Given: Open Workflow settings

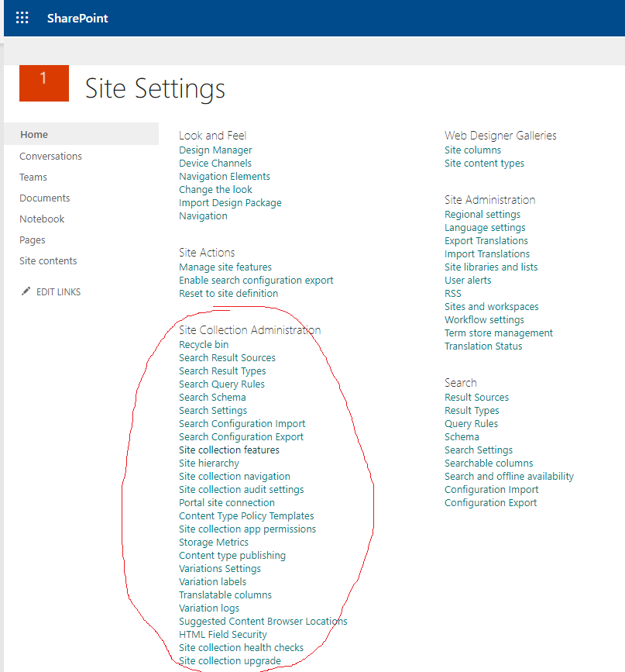Looking at the screenshot, I should tap(484, 320).
